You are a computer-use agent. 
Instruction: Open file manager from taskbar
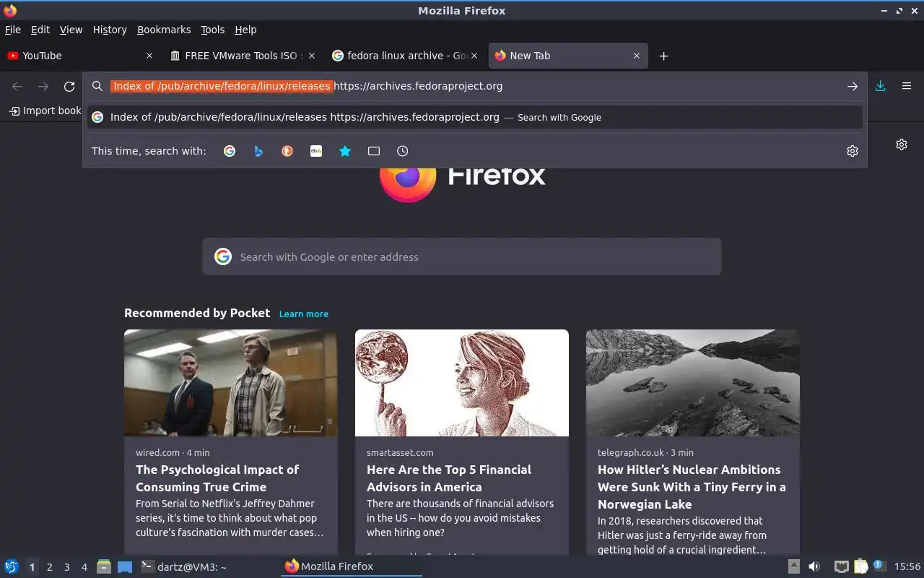click(104, 566)
